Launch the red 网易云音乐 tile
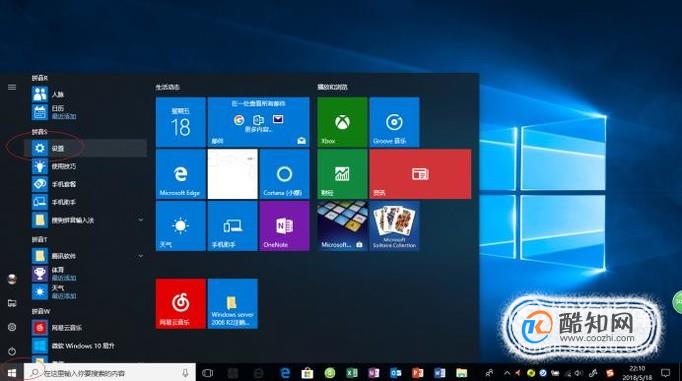The height and width of the screenshot is (381, 682). 181,304
